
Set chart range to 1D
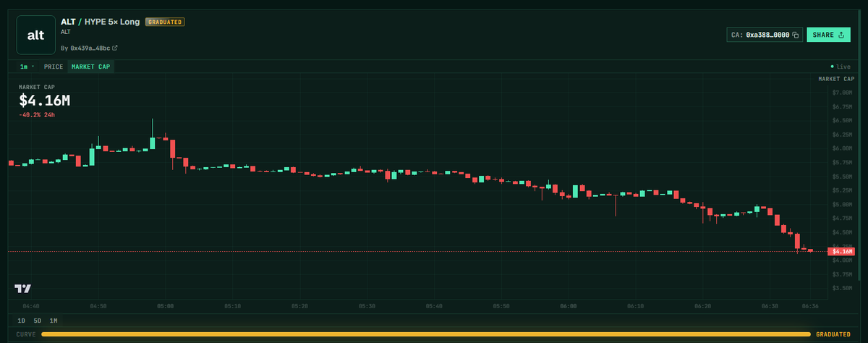22,321
